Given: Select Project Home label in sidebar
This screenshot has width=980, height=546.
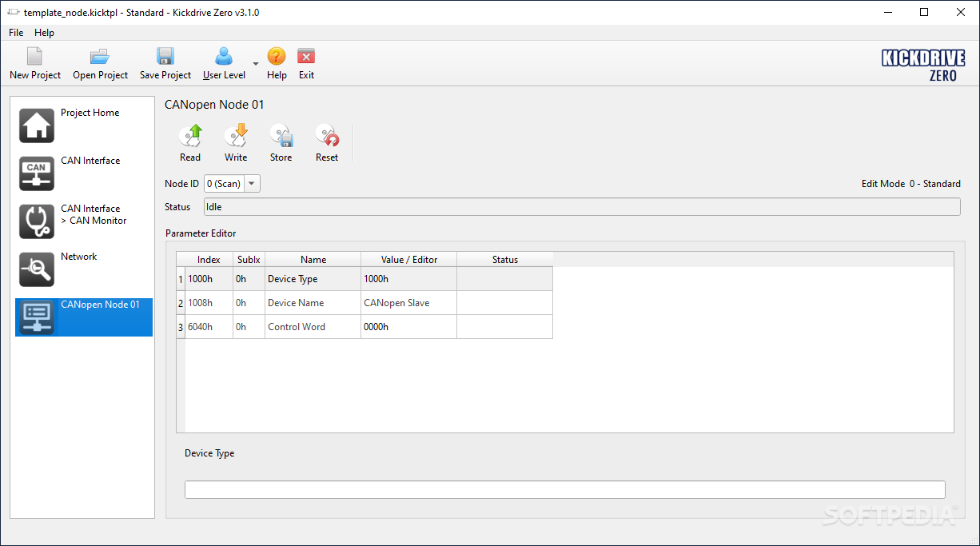Looking at the screenshot, I should click(90, 113).
